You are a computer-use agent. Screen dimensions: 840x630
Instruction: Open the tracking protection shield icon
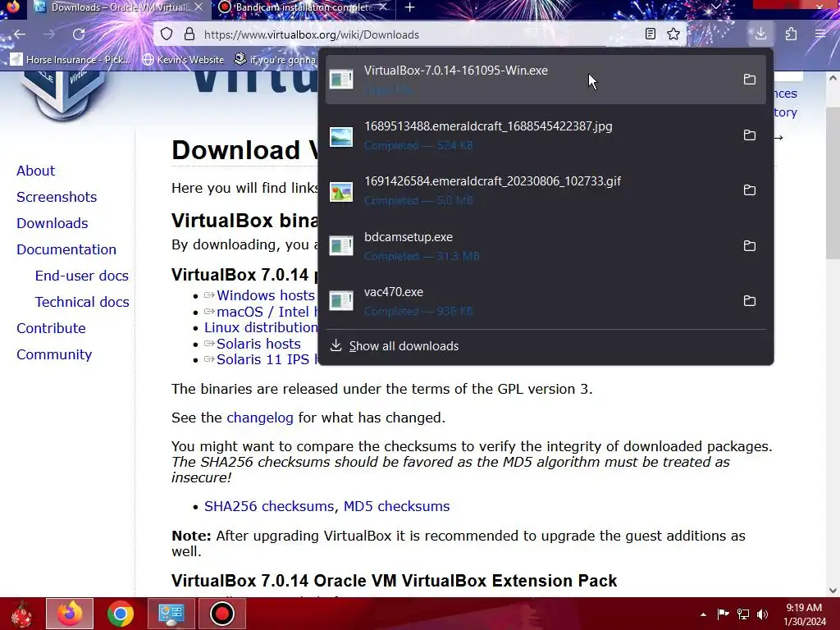click(167, 34)
